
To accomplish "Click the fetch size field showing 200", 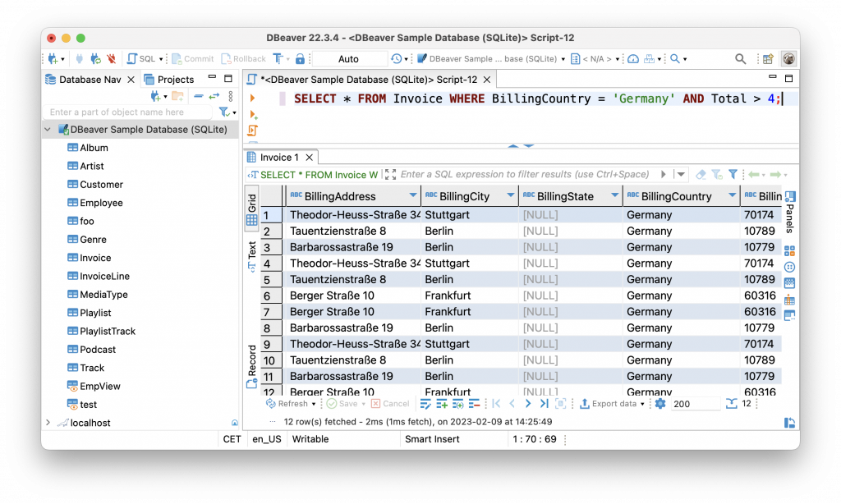I will tap(695, 404).
